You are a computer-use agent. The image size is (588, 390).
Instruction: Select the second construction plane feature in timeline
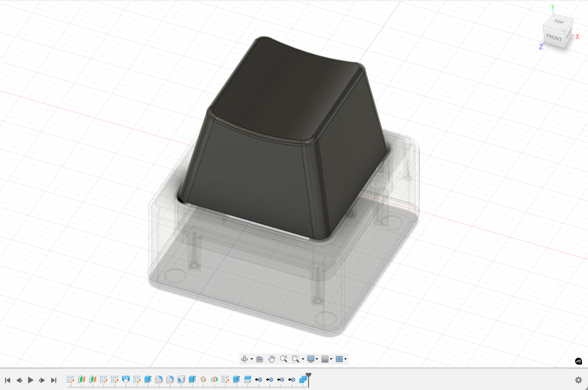click(92, 379)
